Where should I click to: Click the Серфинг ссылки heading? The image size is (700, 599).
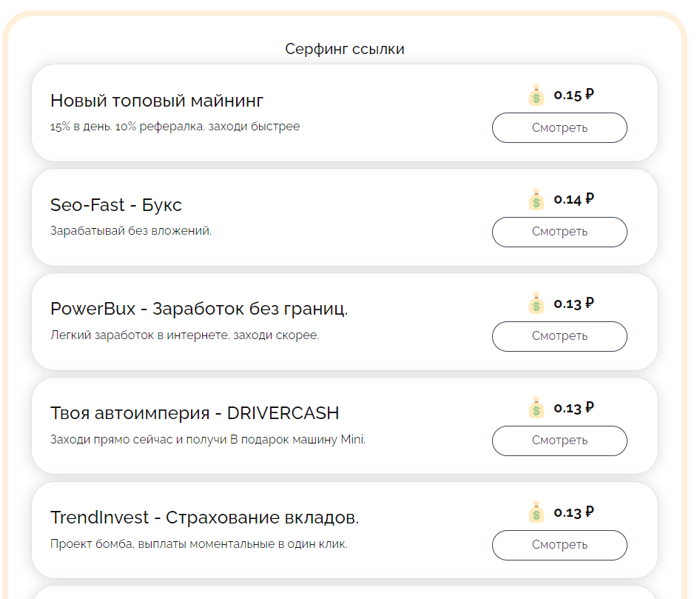[345, 50]
